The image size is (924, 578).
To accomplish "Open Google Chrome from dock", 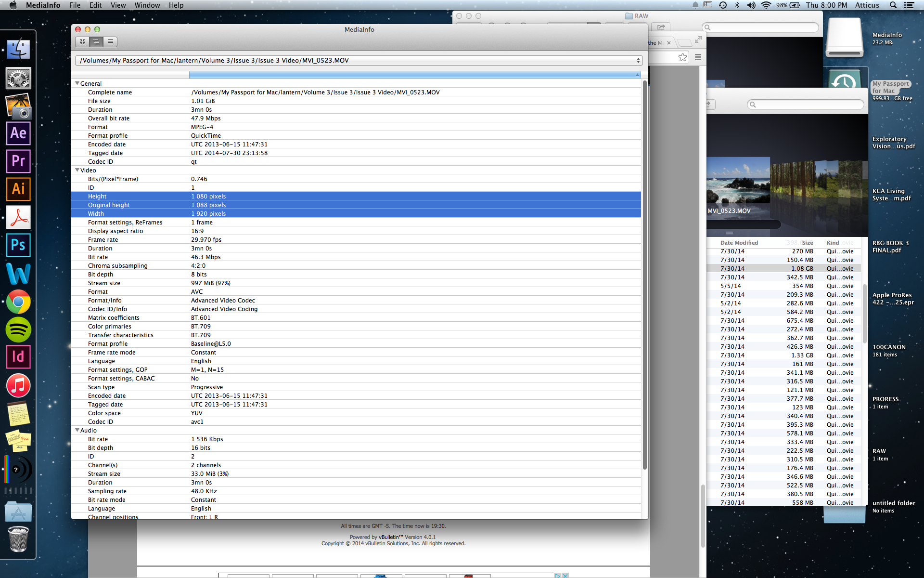I will [18, 302].
